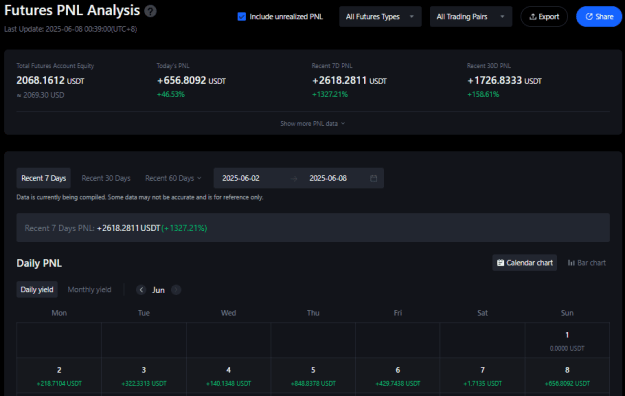This screenshot has width=625, height=396.
Task: Expand Show more PNL data
Action: (312, 124)
